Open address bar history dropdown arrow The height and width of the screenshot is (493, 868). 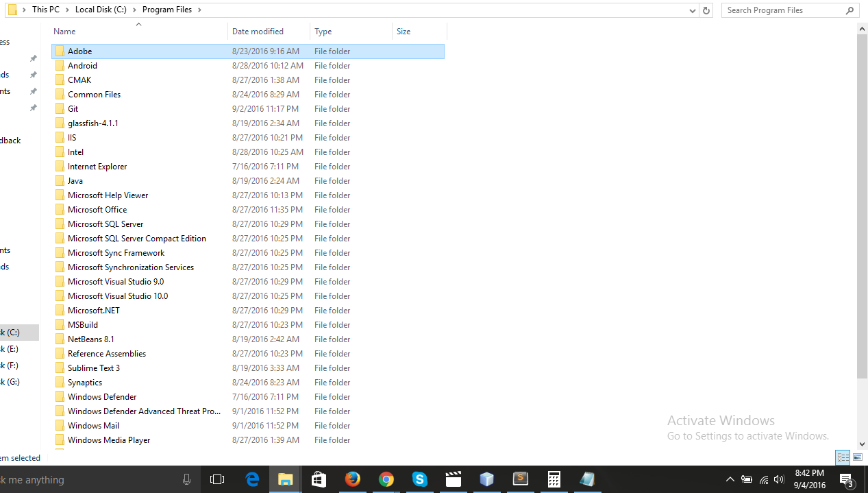tap(693, 10)
